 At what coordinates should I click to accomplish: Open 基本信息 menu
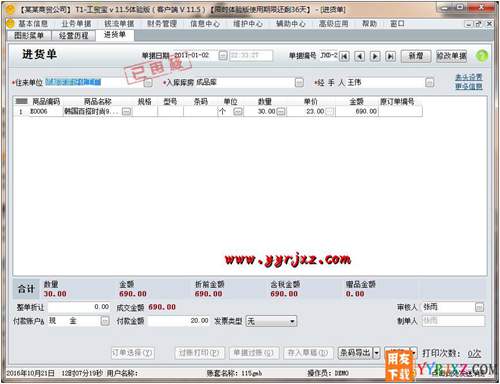(x=33, y=24)
